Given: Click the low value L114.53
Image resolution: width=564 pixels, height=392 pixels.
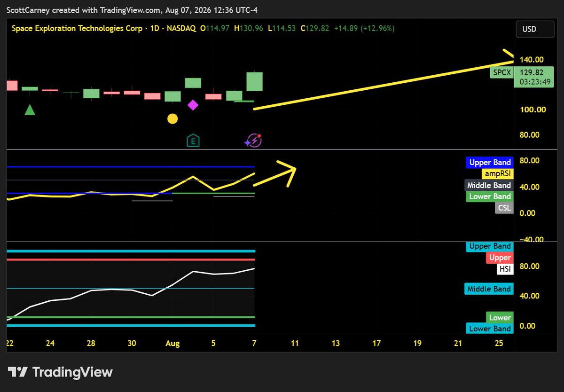Looking at the screenshot, I should [x=282, y=28].
